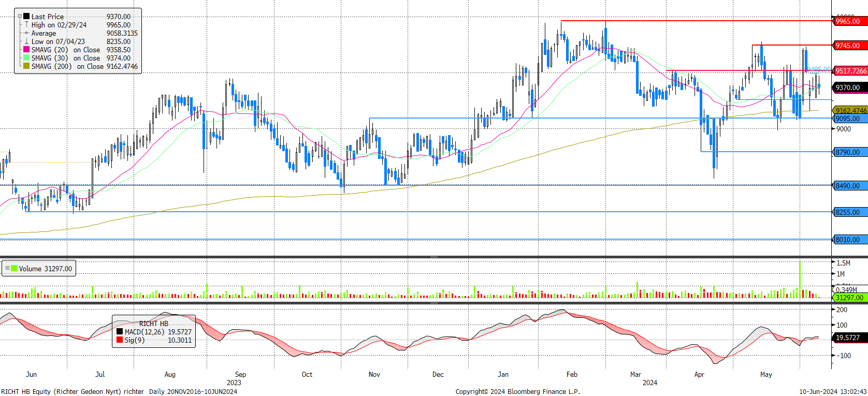Click the SMAVG (30) on Close label
The height and width of the screenshot is (396, 868).
point(66,58)
